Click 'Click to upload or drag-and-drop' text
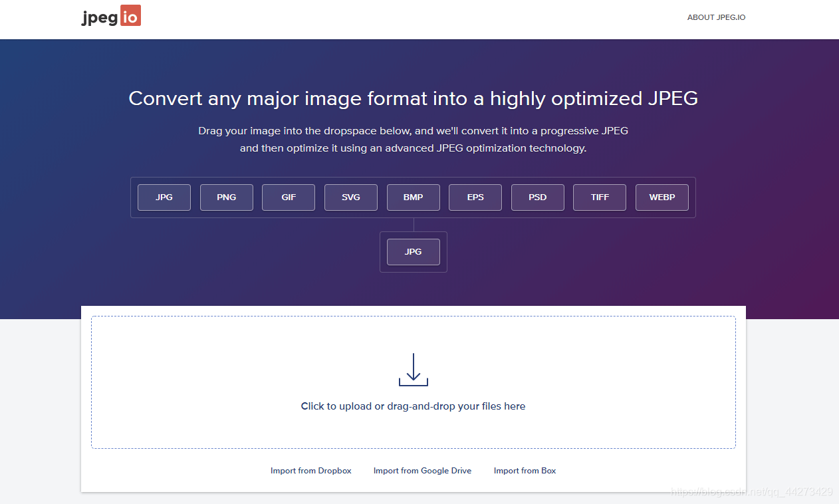 [x=414, y=406]
